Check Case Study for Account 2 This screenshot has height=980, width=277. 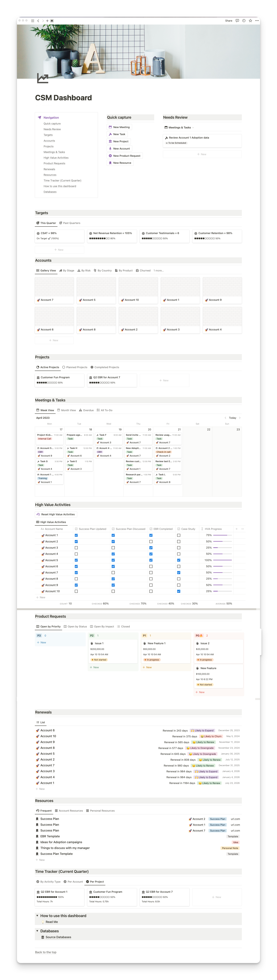point(179,541)
